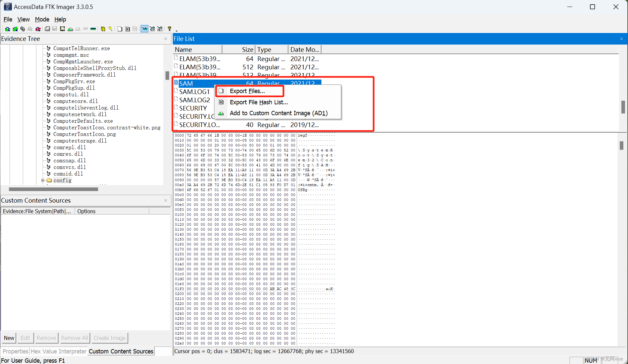The image size is (628, 364).
Task: Select ComputerDefaults.exe tree item
Action: pyautogui.click(x=83, y=121)
